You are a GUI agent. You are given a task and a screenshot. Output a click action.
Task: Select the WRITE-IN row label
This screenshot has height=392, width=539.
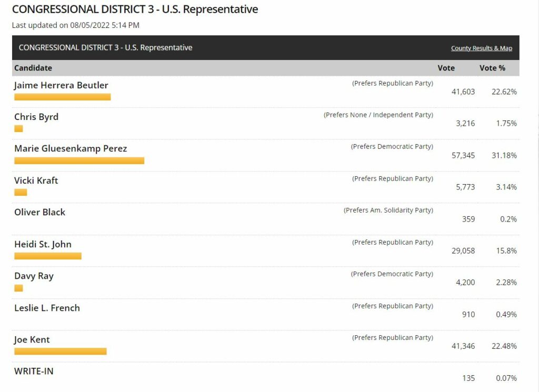click(x=34, y=371)
